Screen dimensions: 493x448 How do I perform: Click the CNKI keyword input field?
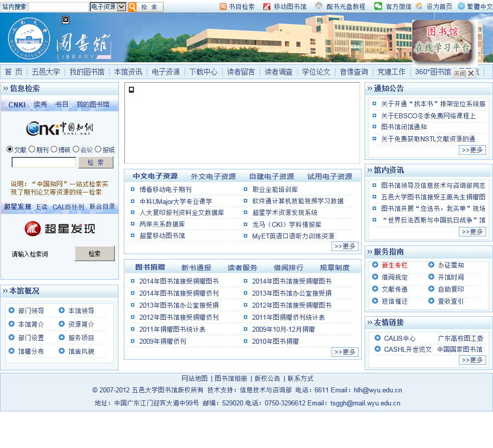click(44, 162)
